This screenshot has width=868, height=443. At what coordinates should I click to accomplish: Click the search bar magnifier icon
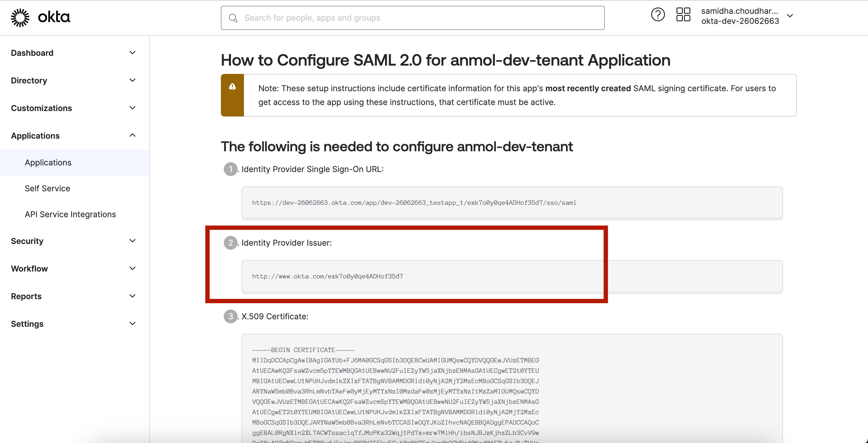coord(232,18)
